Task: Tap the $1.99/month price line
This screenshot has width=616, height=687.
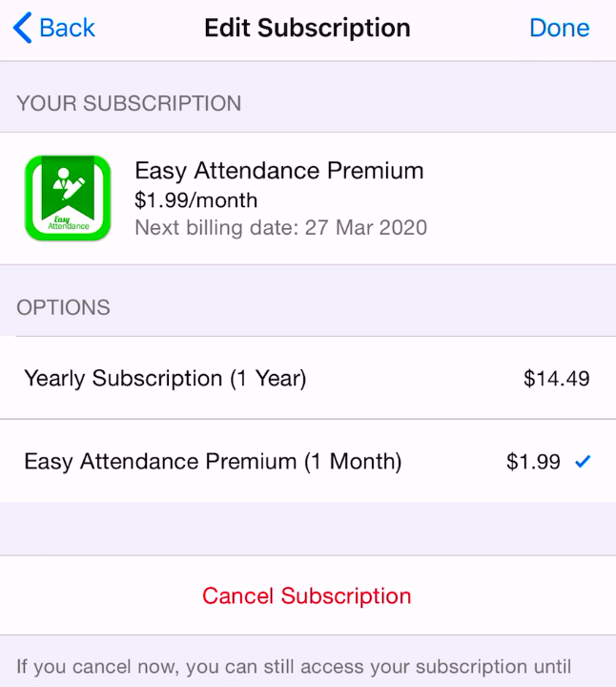Action: [x=196, y=200]
